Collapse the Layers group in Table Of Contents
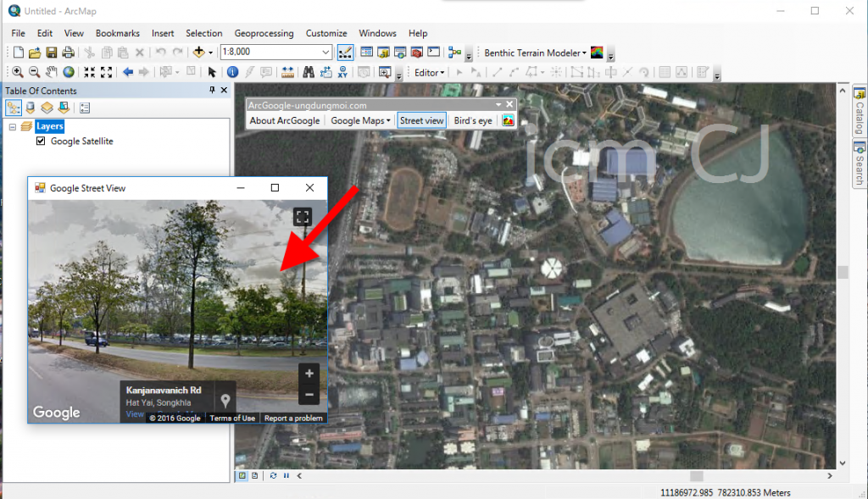The image size is (868, 499). click(x=14, y=125)
